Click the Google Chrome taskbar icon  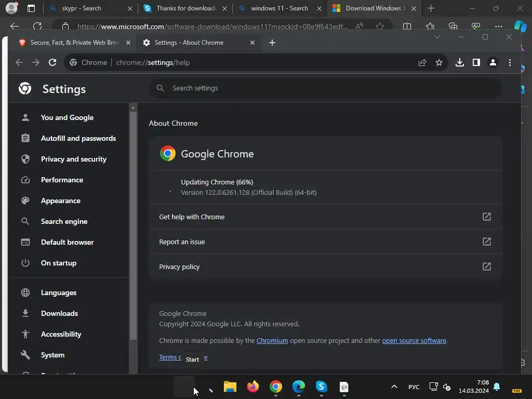pyautogui.click(x=276, y=387)
